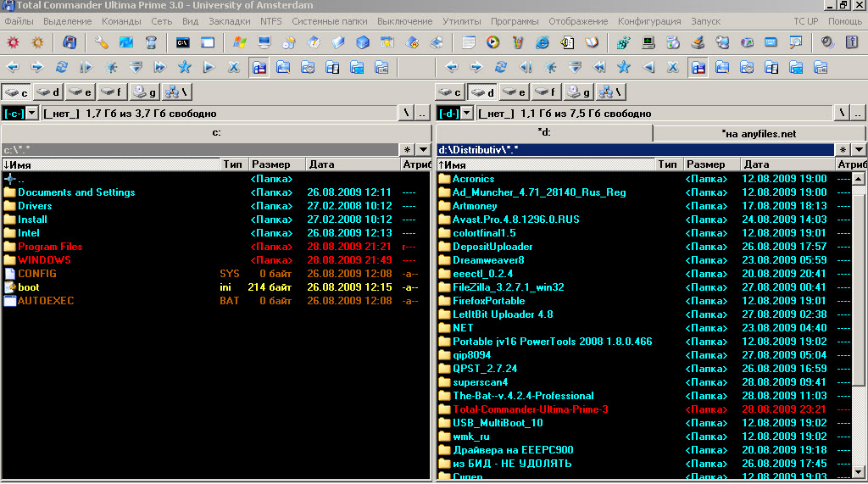The height and width of the screenshot is (484, 868).
Task: Click the floppy disk save icon in top toolbar
Action: pos(70,42)
